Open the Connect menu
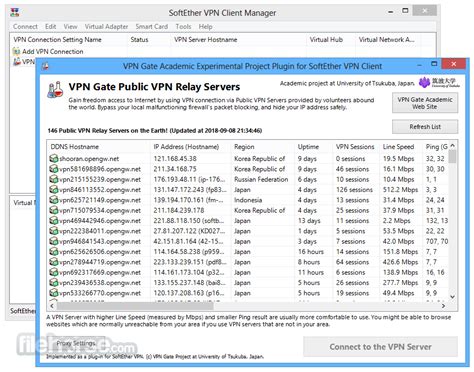The height and width of the screenshot is (372, 474). point(25,27)
